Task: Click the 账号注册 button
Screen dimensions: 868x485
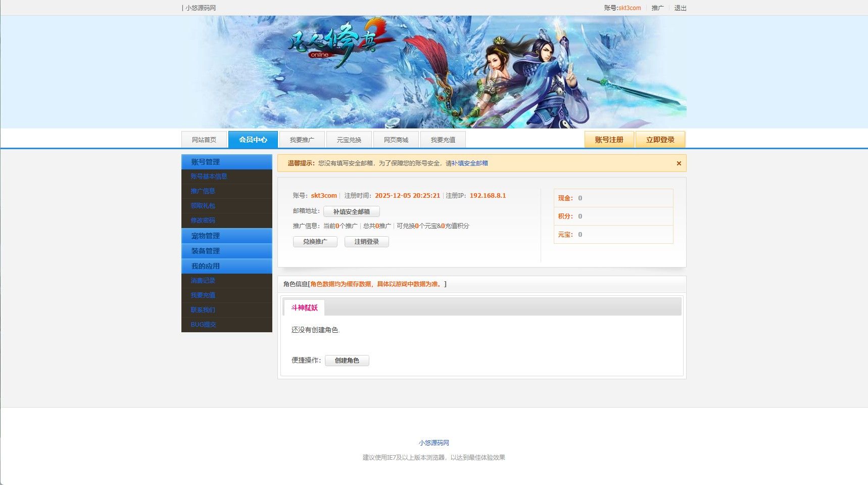Action: pos(609,139)
